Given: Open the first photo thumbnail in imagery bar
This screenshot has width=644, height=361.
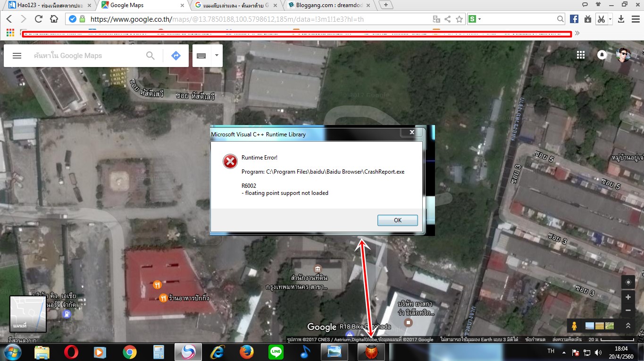Looking at the screenshot, I should click(x=590, y=326).
